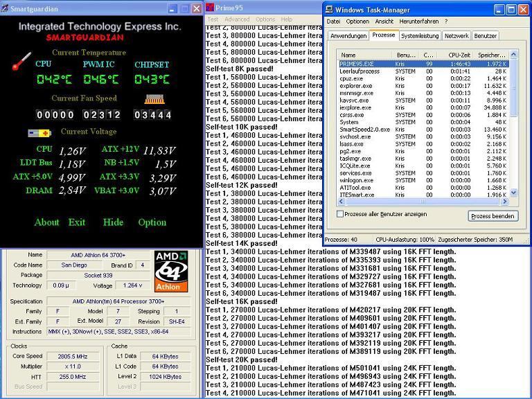Open the Datei menu in Task-Manager
The image size is (532, 399).
[x=333, y=21]
